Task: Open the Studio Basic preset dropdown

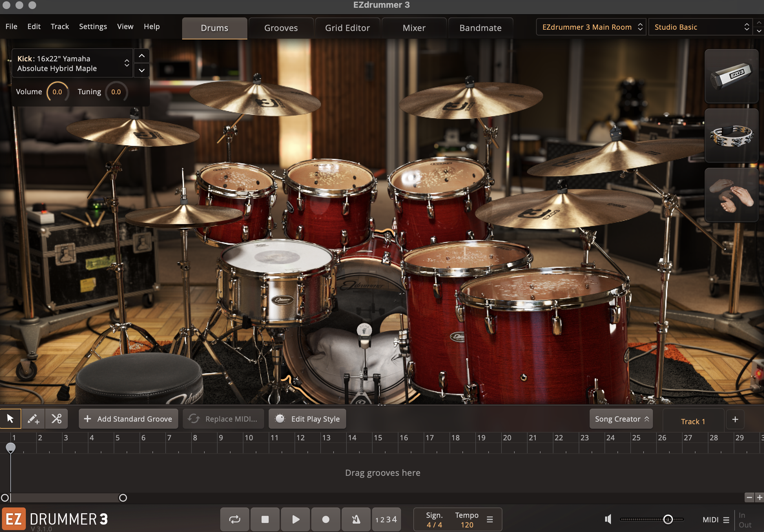Action: tap(700, 27)
